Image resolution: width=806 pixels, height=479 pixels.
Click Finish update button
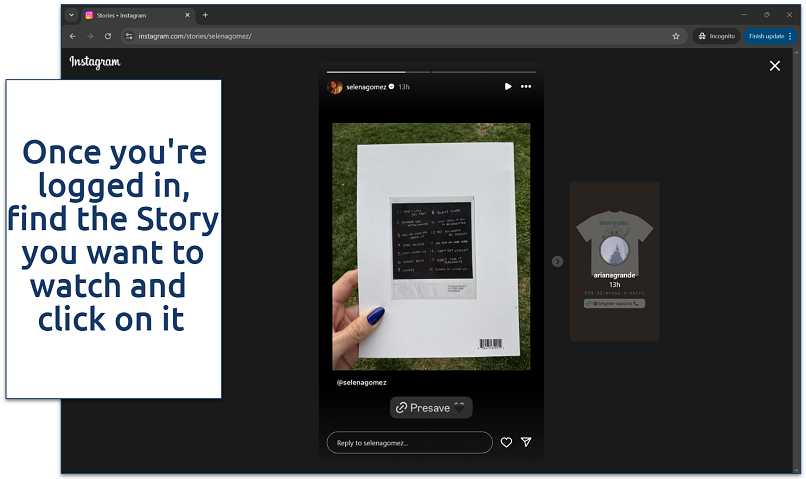[770, 36]
